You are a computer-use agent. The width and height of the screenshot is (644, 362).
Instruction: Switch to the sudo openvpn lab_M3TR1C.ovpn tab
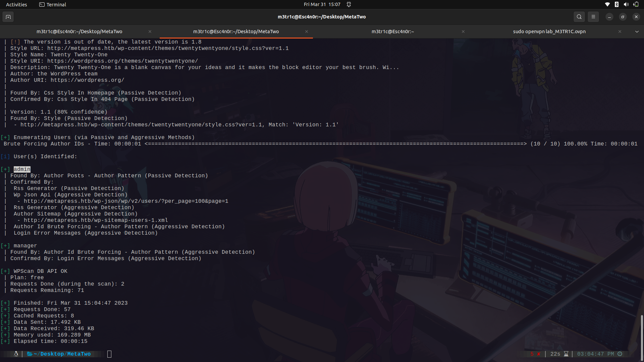point(549,31)
